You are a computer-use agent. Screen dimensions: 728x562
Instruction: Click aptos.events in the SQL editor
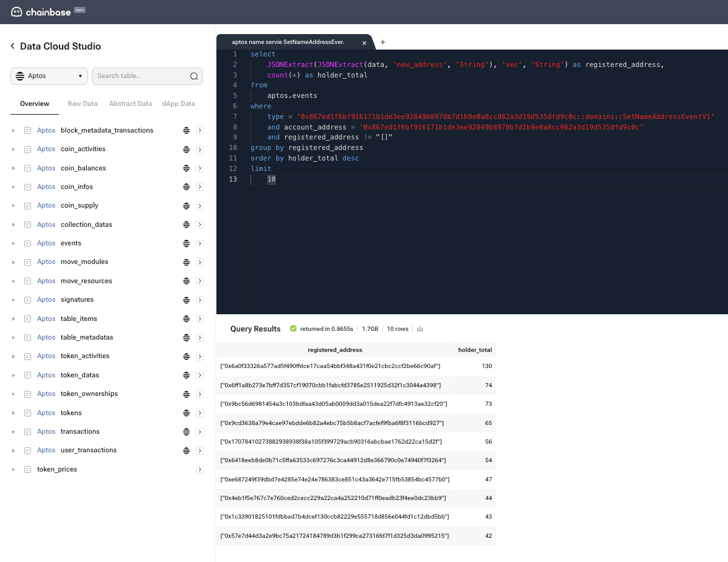click(x=292, y=95)
